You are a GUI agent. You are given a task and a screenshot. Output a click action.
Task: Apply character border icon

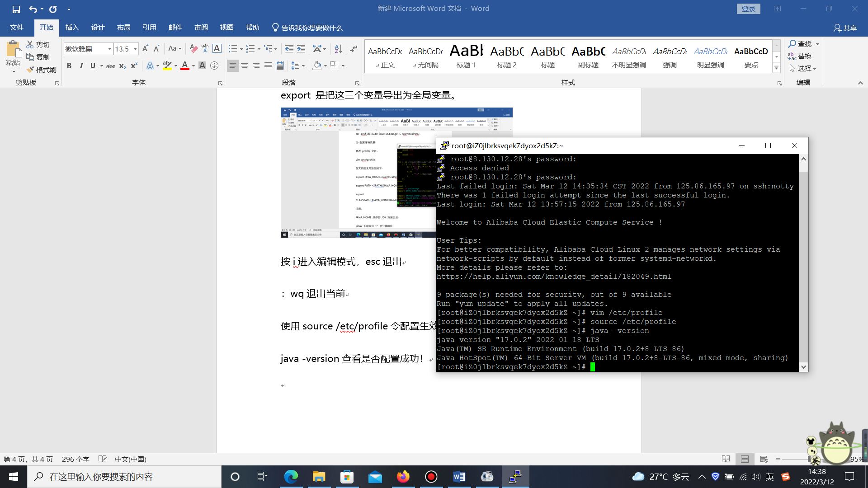(217, 49)
